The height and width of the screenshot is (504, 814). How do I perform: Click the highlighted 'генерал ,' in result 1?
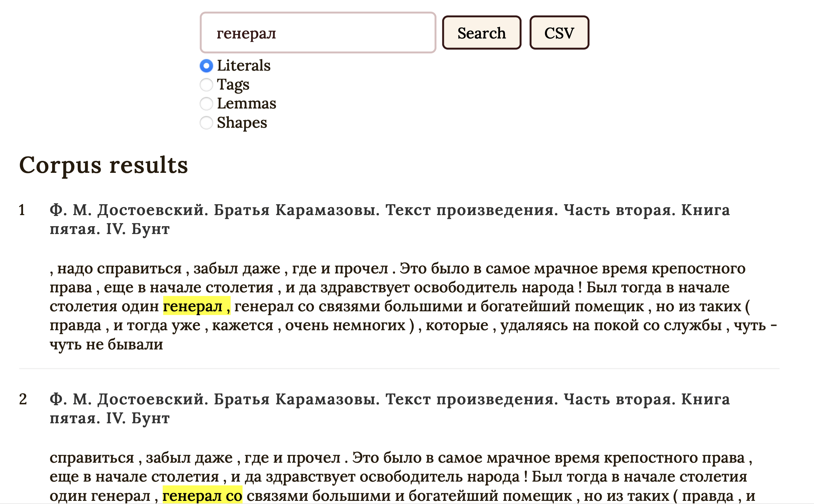click(196, 306)
